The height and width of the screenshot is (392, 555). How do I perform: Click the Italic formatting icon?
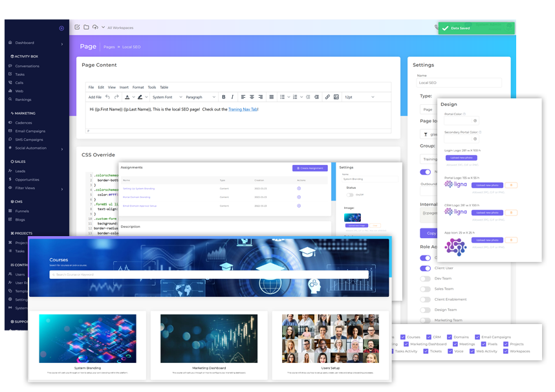tap(232, 97)
